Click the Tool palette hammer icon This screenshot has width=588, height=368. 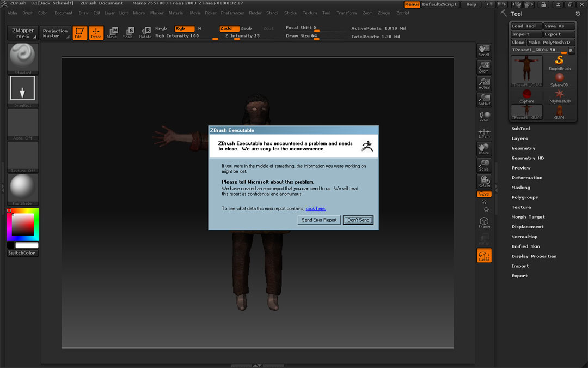[504, 13]
